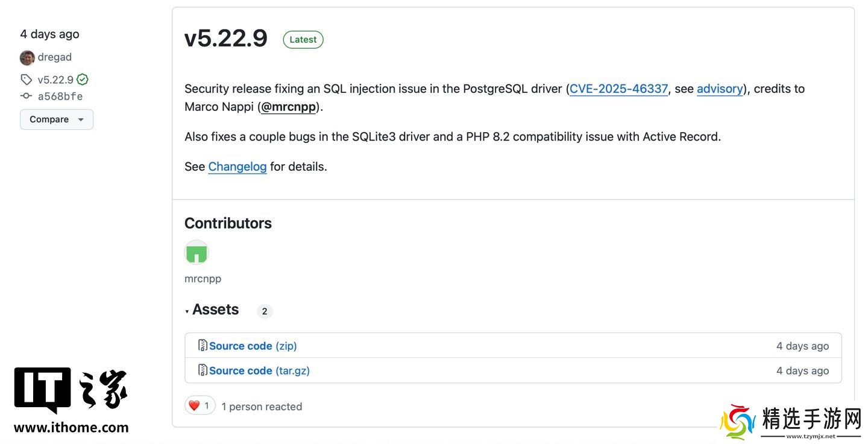Open the mrcnpp contributor avatar

tap(197, 252)
